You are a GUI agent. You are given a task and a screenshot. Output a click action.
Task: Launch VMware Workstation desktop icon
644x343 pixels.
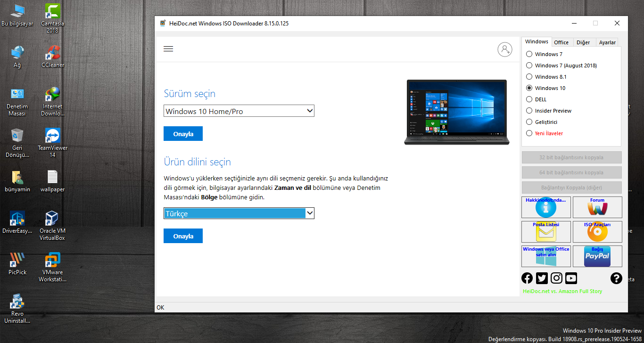52,267
